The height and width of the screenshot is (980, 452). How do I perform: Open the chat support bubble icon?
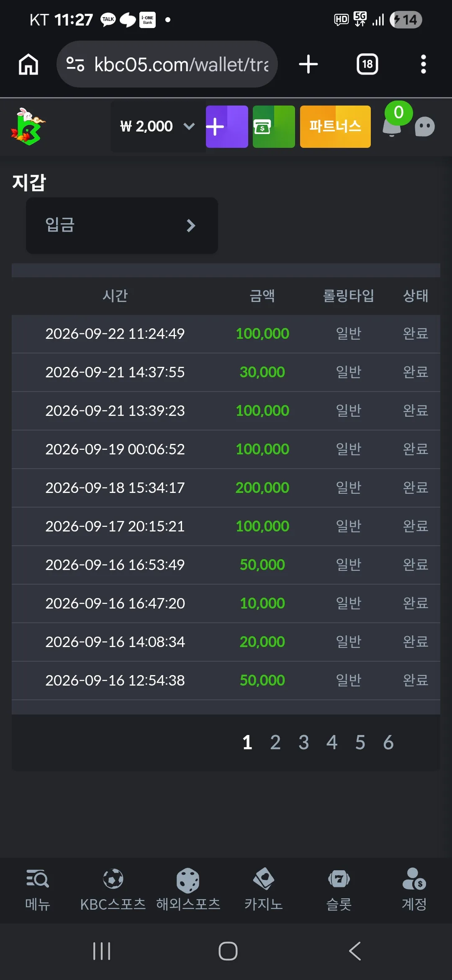point(424,126)
